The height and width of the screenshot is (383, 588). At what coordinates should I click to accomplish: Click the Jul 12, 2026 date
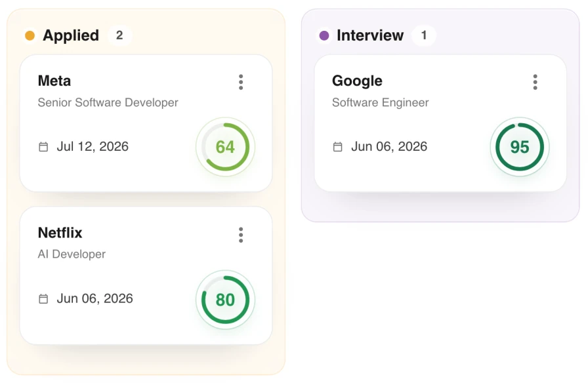click(93, 146)
